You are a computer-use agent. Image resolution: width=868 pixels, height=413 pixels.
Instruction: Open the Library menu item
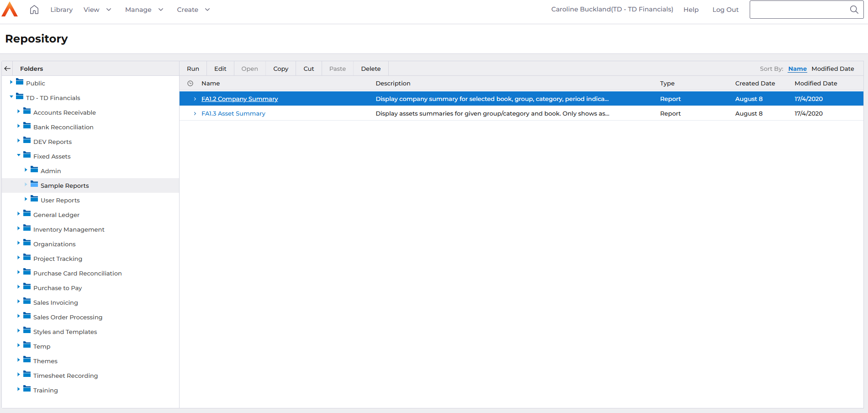(62, 10)
